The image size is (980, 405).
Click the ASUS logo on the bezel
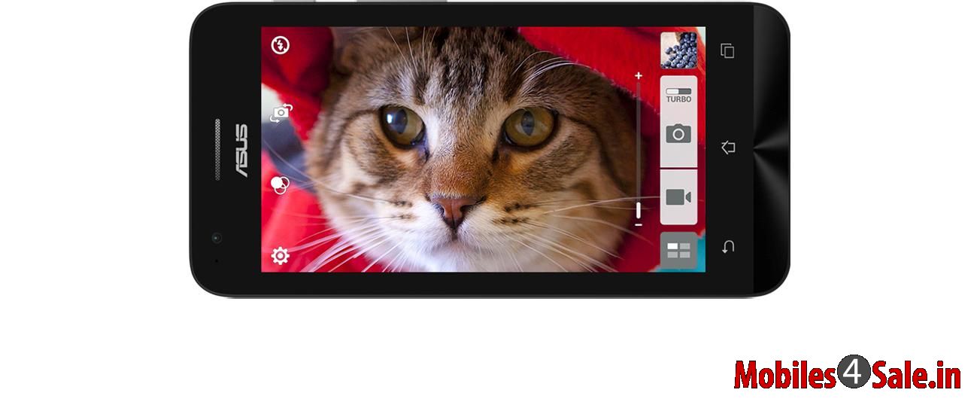pos(239,151)
